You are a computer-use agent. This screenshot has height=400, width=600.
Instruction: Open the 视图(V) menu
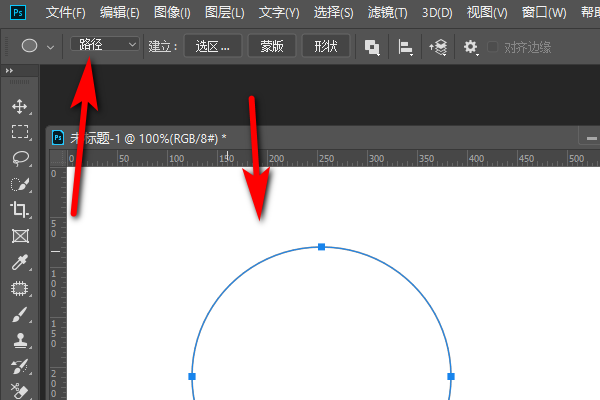pos(487,13)
